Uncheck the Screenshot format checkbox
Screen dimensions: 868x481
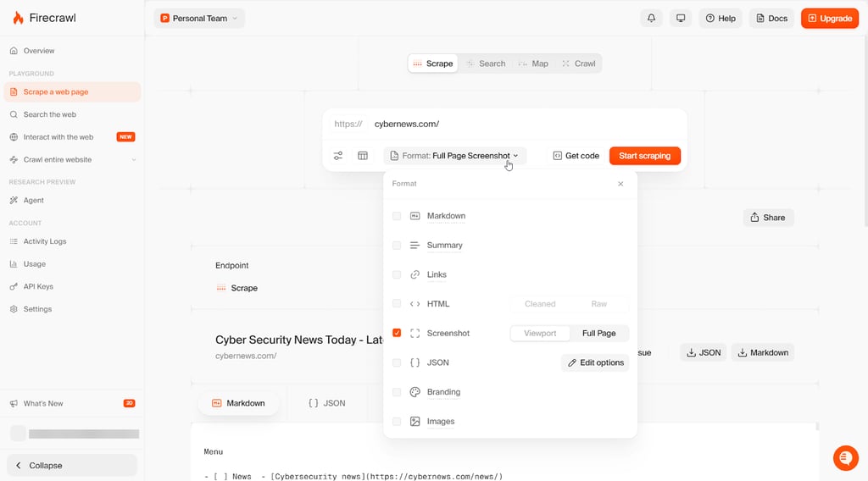pos(397,333)
